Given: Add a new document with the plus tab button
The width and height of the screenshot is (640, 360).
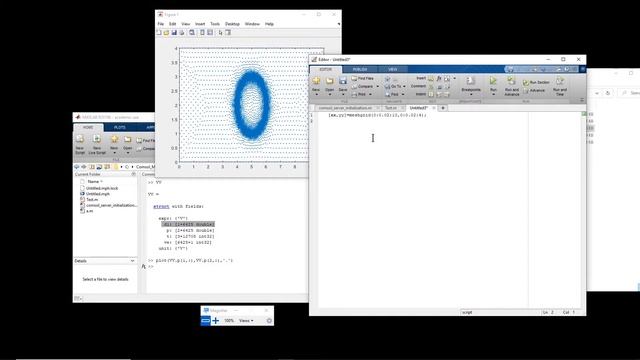Looking at the screenshot, I should click(443, 108).
